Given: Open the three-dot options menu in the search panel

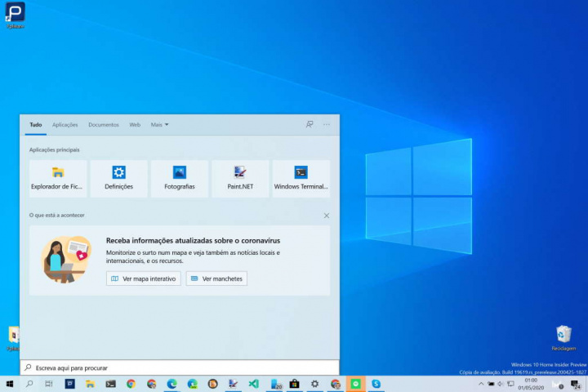Looking at the screenshot, I should click(327, 125).
